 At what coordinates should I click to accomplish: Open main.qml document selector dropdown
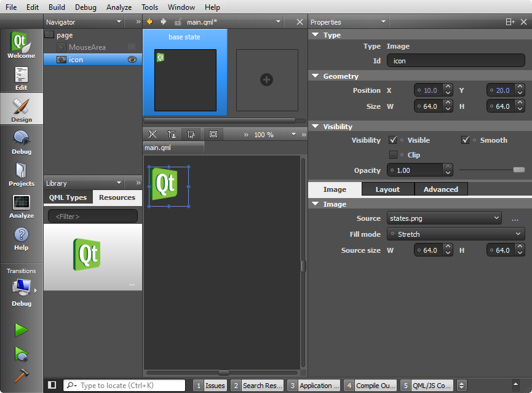[x=278, y=22]
